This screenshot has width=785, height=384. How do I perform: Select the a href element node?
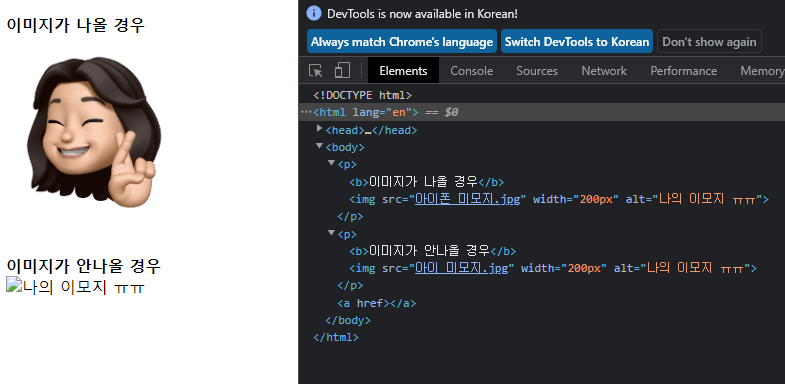(376, 303)
